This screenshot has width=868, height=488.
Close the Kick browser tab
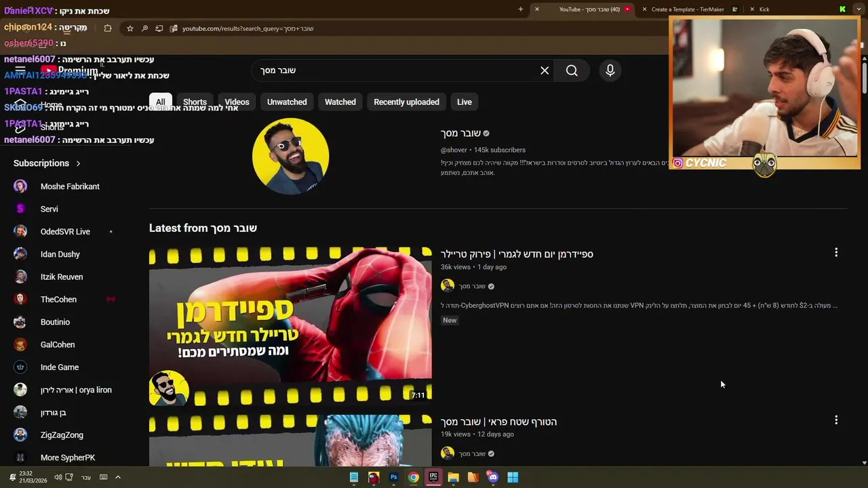[x=752, y=9]
